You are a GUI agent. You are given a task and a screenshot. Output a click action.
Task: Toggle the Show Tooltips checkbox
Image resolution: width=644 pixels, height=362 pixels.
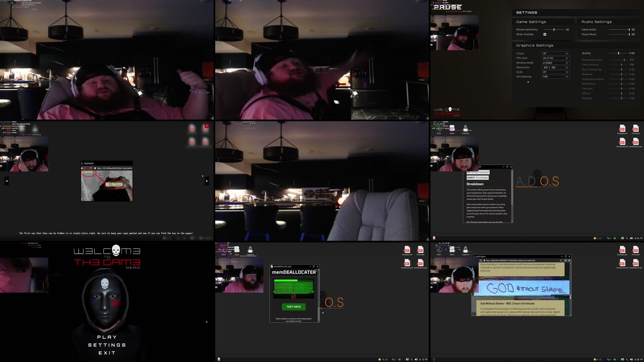545,34
